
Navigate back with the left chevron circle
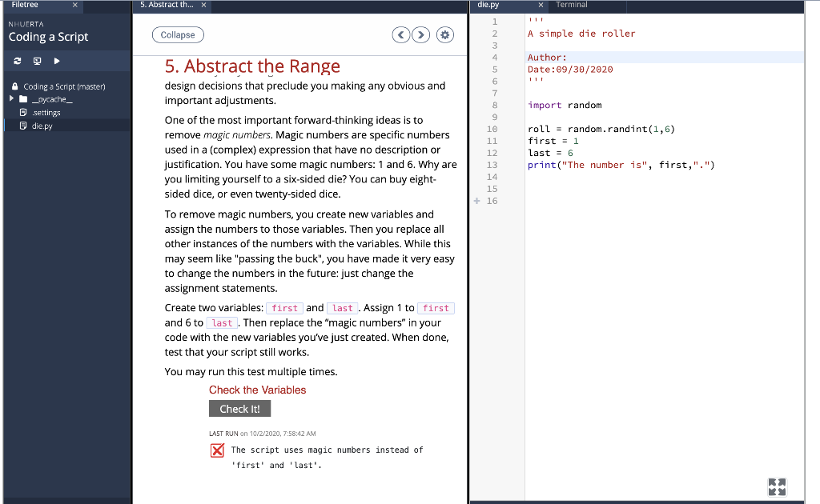tap(400, 34)
